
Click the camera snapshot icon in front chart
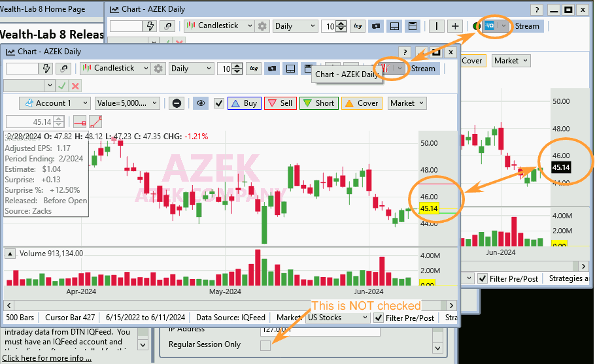tap(272, 69)
